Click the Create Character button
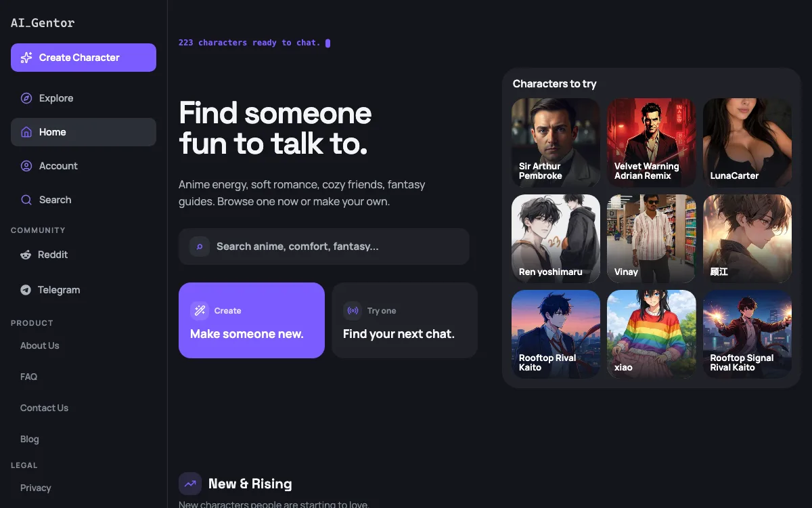 pos(83,58)
